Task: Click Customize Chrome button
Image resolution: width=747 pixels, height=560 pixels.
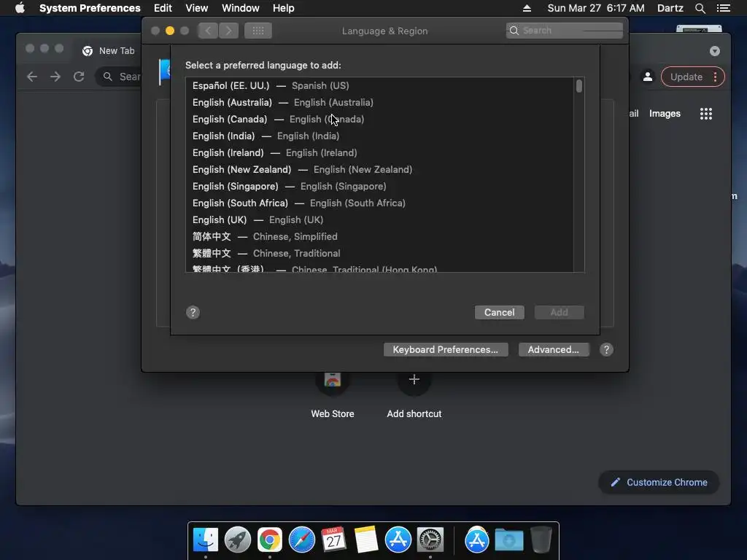Action: (659, 483)
